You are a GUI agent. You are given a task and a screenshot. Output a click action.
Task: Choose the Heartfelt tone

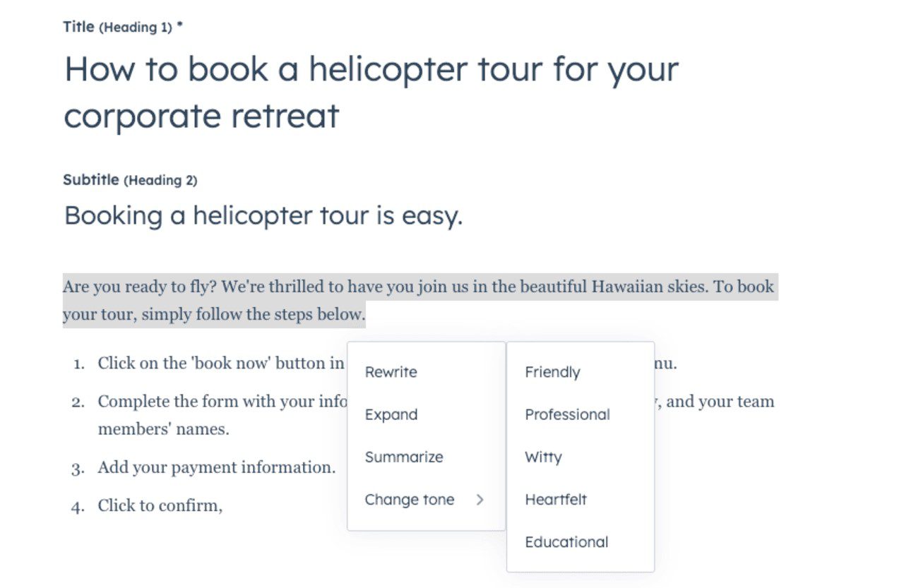point(556,499)
